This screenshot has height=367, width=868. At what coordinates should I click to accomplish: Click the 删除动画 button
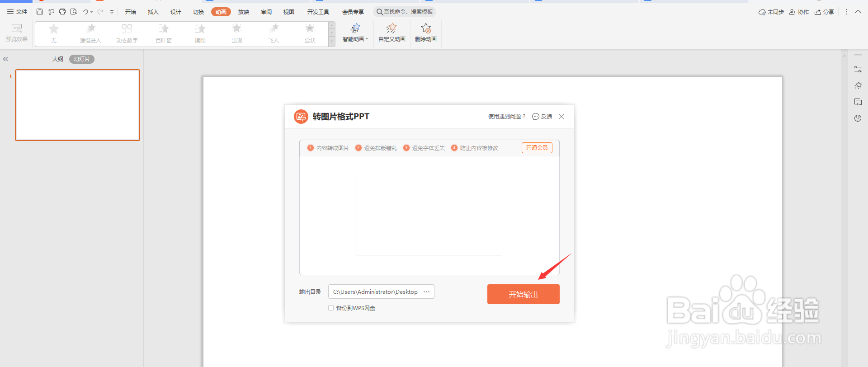426,33
